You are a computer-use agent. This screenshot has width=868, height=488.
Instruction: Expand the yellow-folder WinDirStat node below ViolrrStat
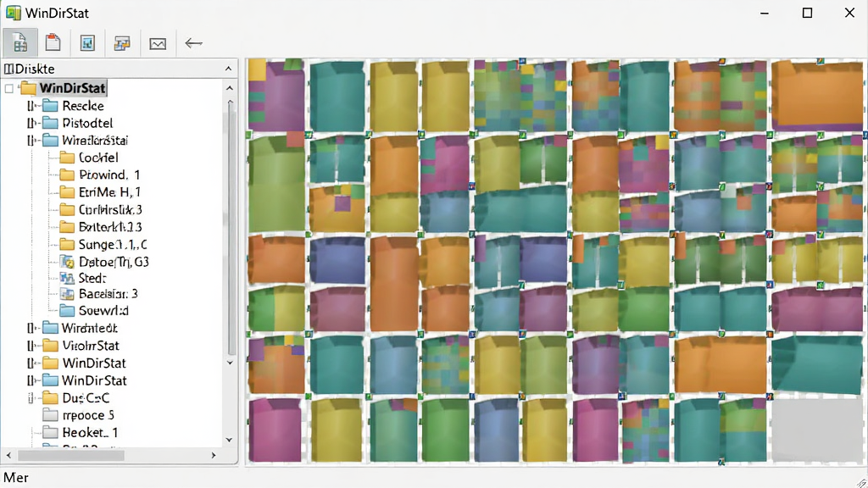click(31, 363)
